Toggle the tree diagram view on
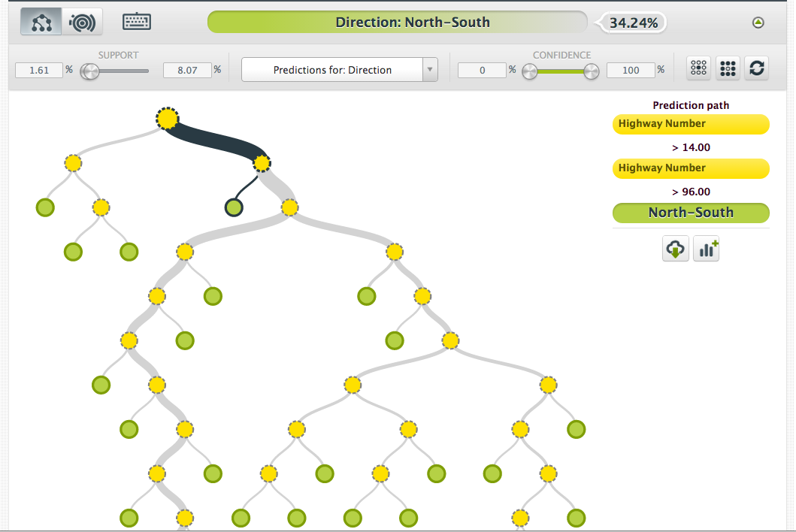 pyautogui.click(x=40, y=21)
